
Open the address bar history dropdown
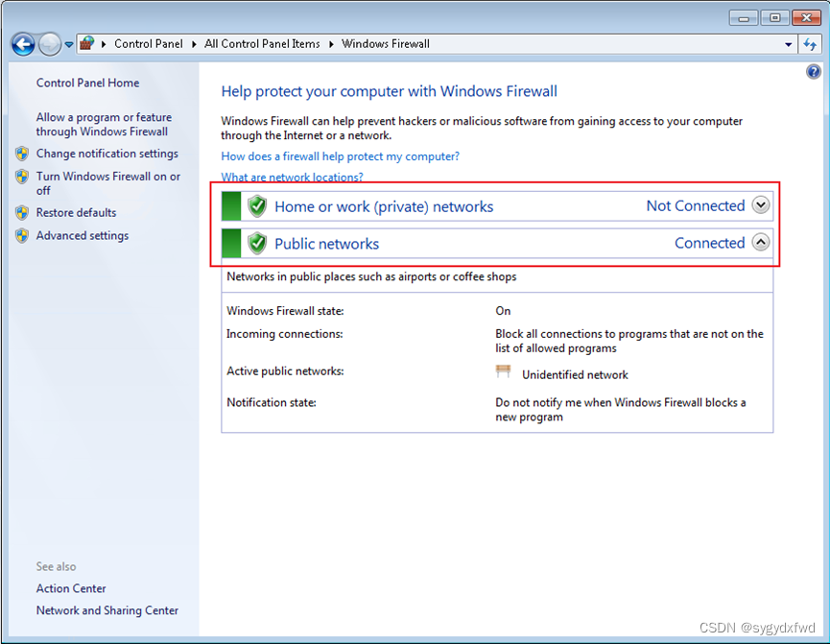tap(788, 44)
